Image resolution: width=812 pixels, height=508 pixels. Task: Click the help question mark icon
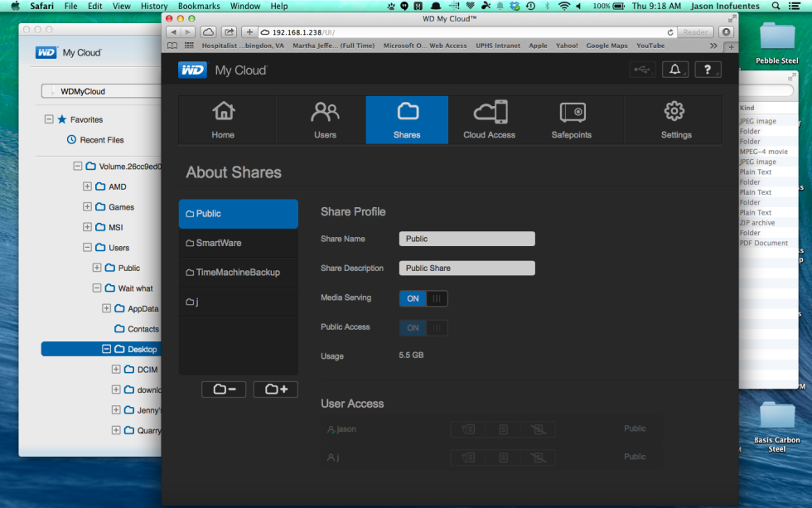[705, 70]
